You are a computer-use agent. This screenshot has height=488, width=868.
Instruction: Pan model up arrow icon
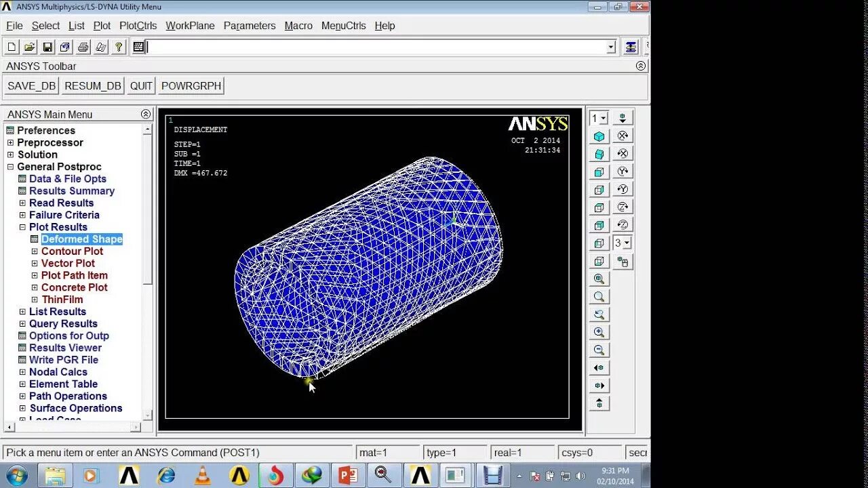coord(599,403)
